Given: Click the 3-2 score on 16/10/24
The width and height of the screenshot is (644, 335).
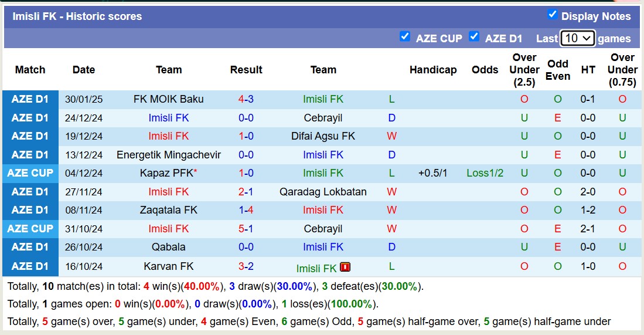Looking at the screenshot, I should (x=246, y=266).
